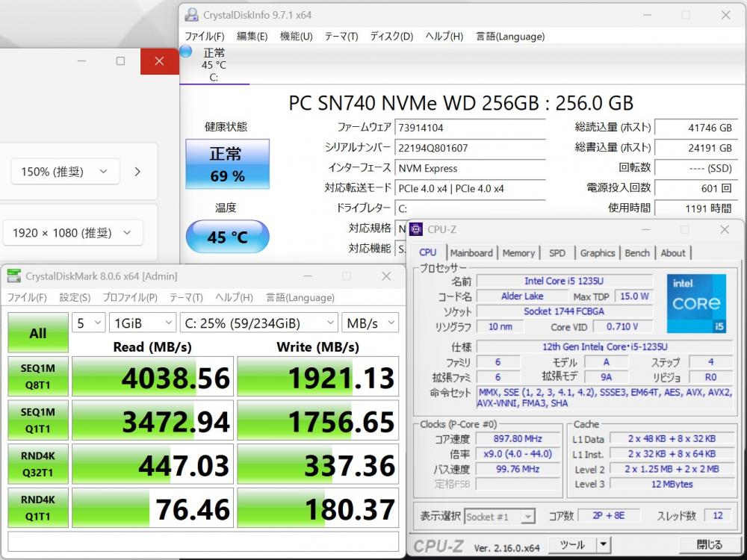This screenshot has height=560, width=747.
Task: Switch to the Memory tab in CPU-Z
Action: click(x=518, y=253)
